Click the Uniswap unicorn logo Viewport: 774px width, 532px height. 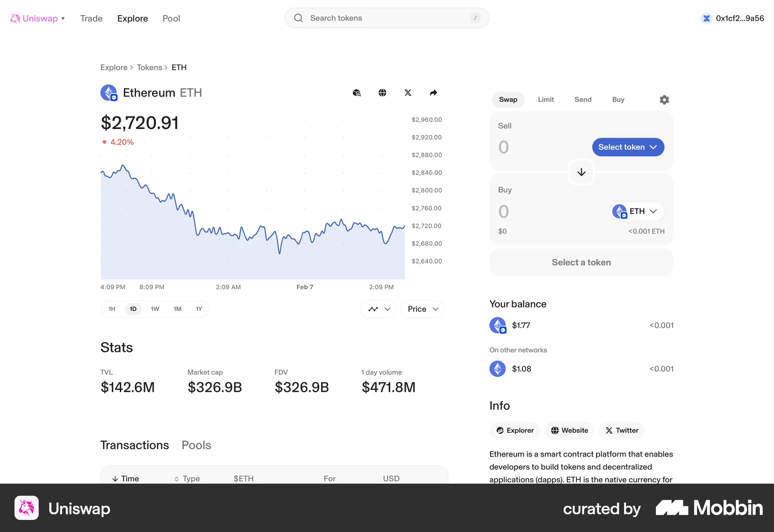pos(15,18)
